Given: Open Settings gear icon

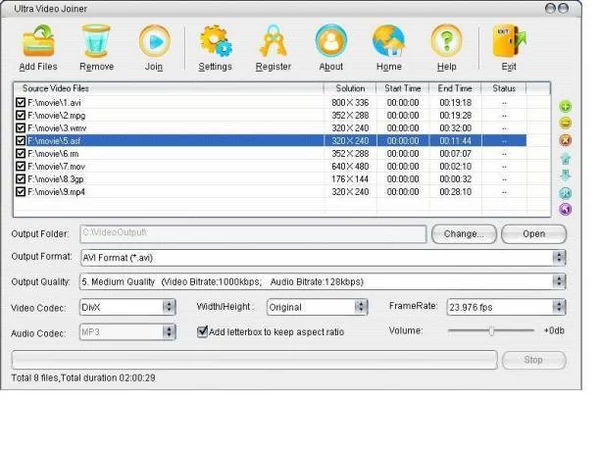Looking at the screenshot, I should [215, 41].
